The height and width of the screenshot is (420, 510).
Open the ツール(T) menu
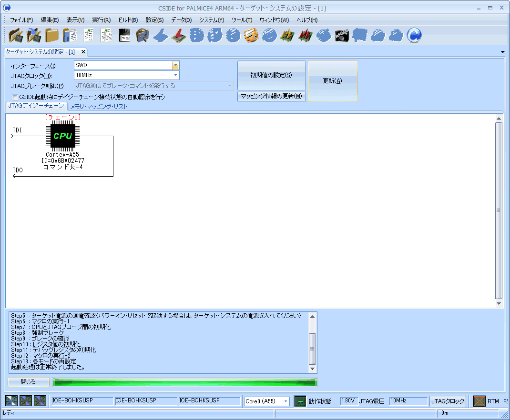(x=242, y=20)
